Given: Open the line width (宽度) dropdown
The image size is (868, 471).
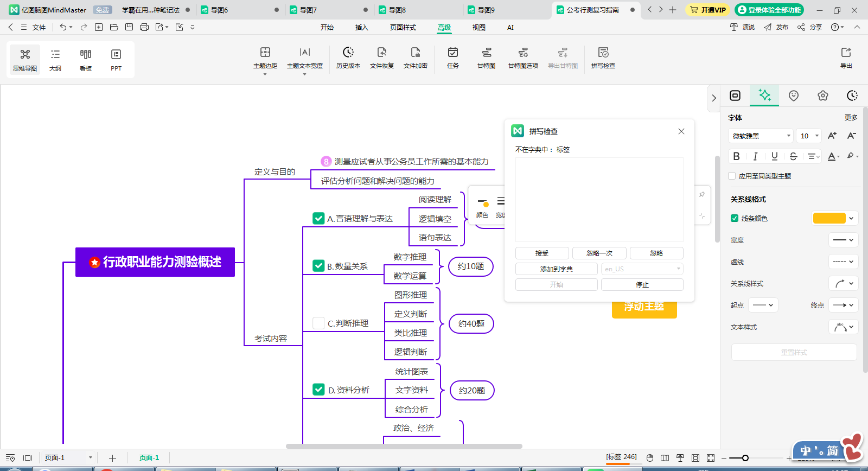Looking at the screenshot, I should click(x=844, y=240).
